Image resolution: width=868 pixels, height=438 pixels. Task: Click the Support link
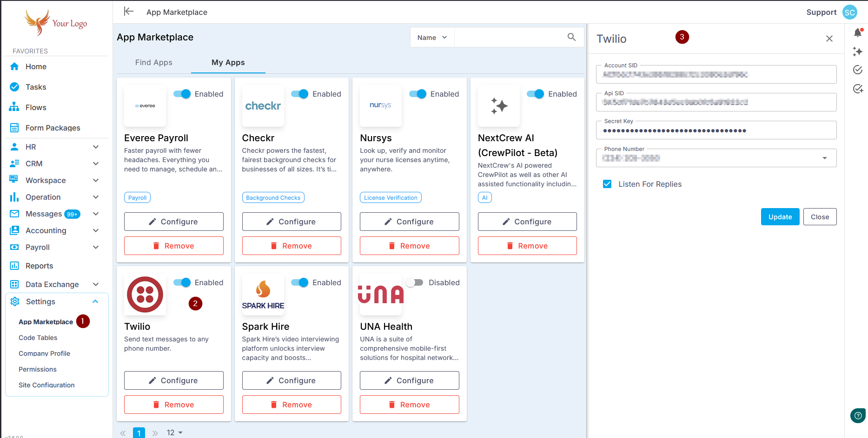[x=821, y=12]
